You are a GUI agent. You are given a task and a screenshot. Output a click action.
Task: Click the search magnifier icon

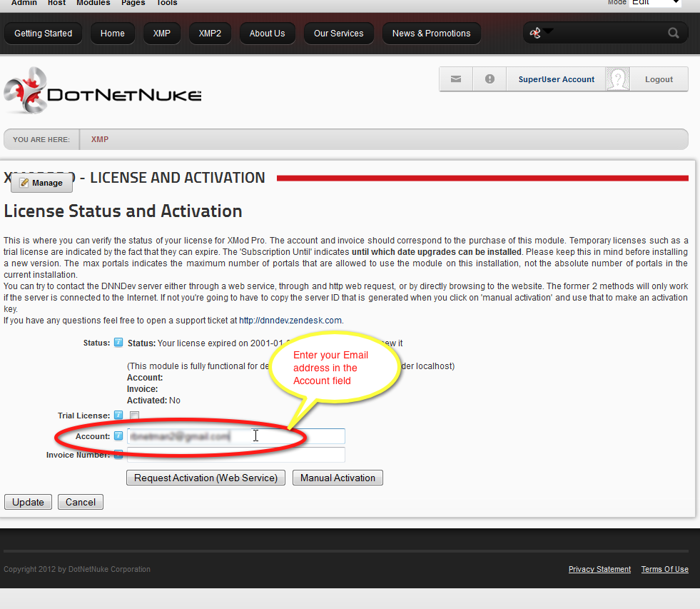click(673, 33)
